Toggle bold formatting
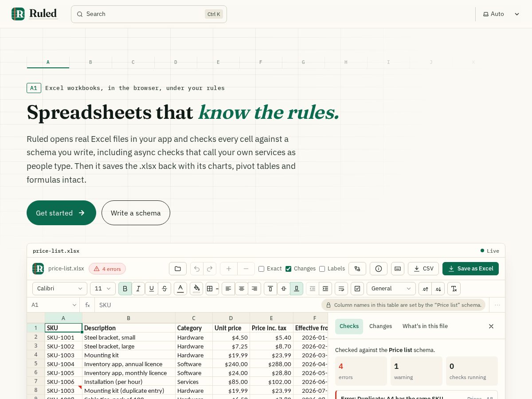 pos(125,289)
